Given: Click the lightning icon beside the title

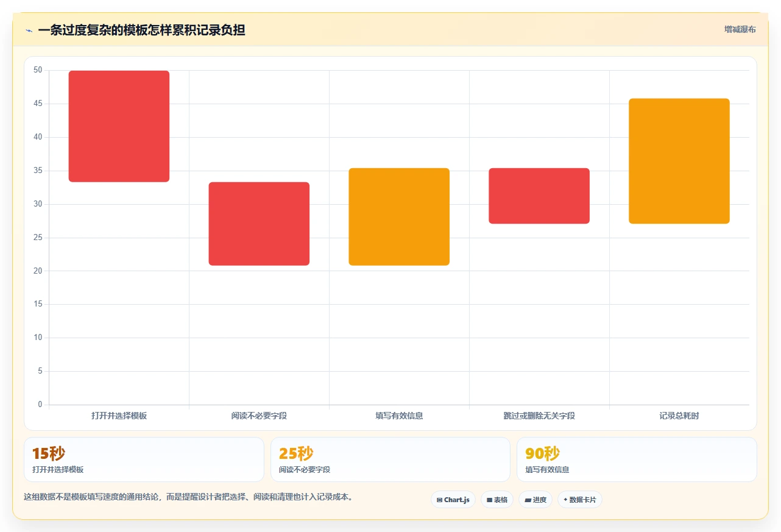Looking at the screenshot, I should pyautogui.click(x=29, y=30).
